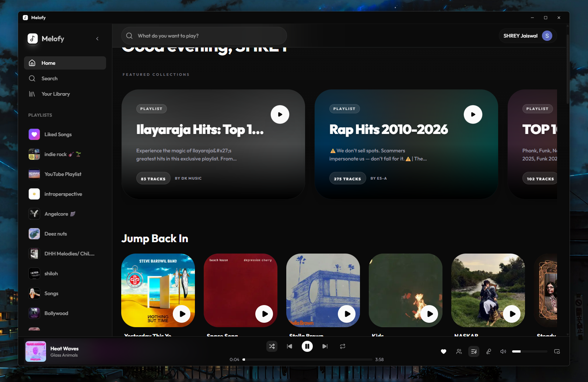
Task: Toggle the queue panel icon
Action: 474,351
